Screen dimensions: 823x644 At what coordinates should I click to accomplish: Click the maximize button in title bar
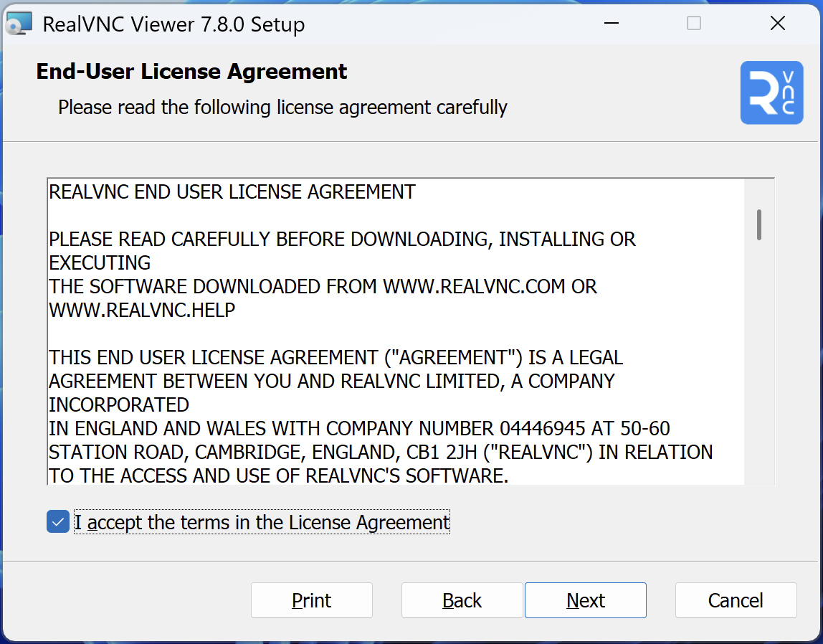[694, 23]
